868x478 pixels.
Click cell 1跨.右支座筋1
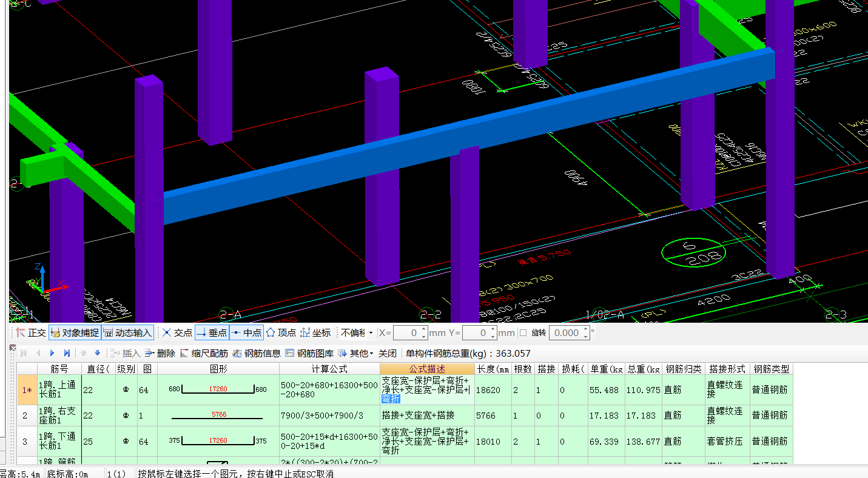[59, 416]
